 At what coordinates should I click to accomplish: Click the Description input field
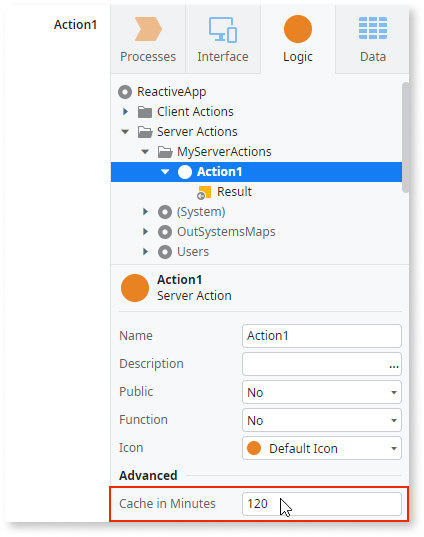322,364
